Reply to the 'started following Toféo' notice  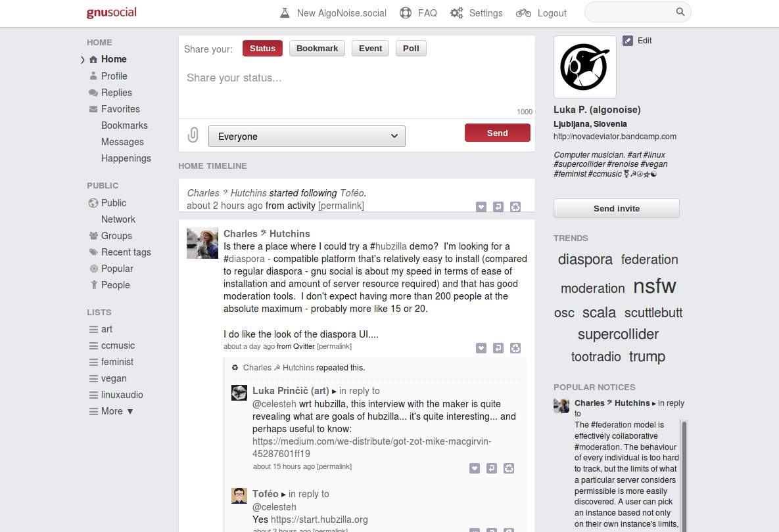click(498, 207)
